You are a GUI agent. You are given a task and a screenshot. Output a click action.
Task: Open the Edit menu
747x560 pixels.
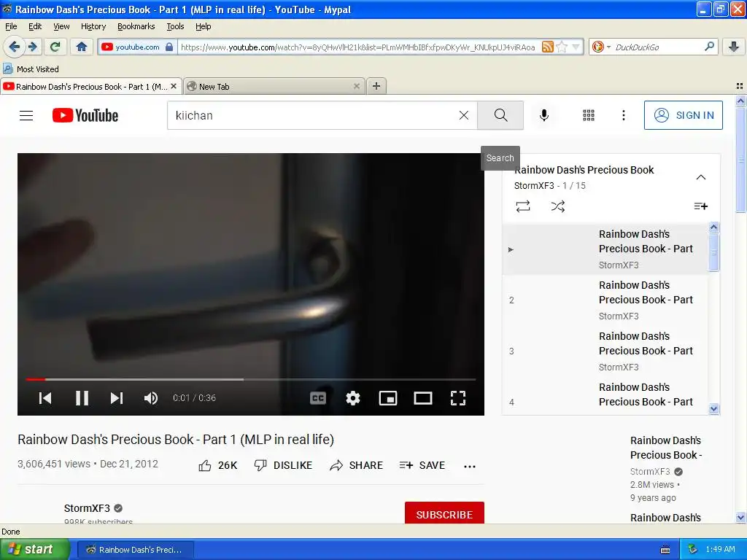35,26
